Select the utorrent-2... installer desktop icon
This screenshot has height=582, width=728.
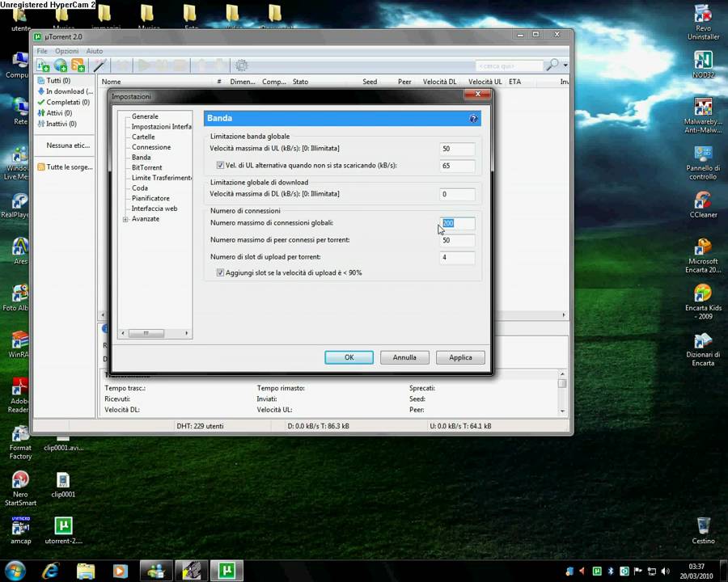(x=63, y=530)
